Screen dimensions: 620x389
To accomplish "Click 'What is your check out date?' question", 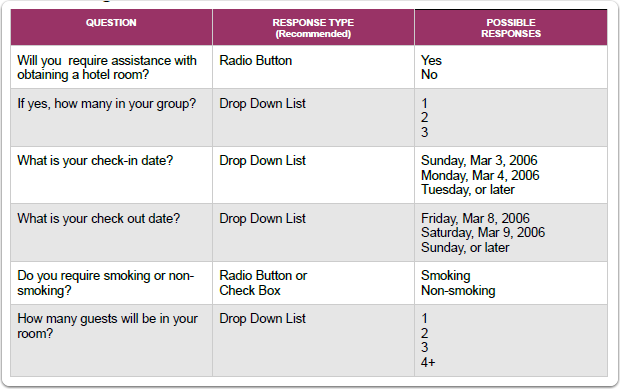I will point(98,219).
